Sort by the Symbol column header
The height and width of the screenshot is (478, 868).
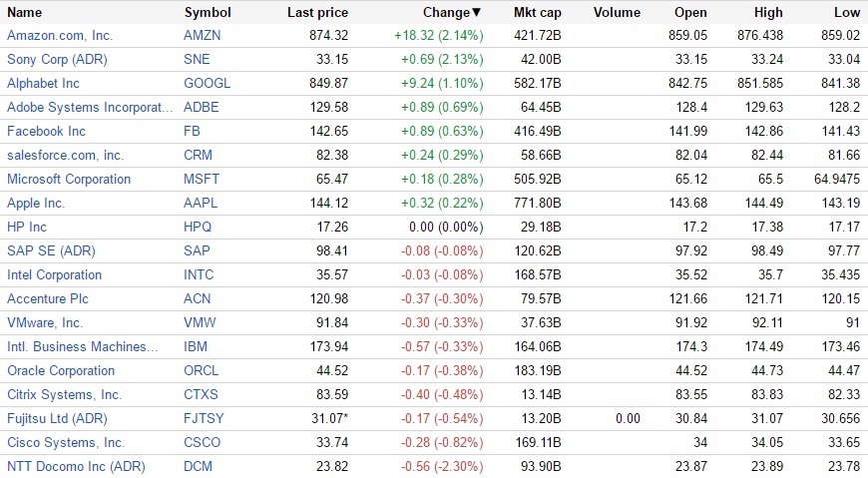[208, 13]
